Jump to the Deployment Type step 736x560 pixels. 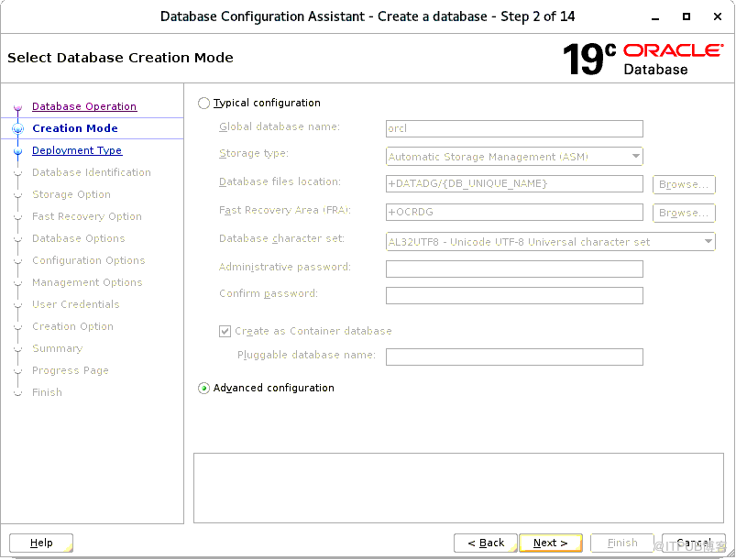click(x=77, y=150)
